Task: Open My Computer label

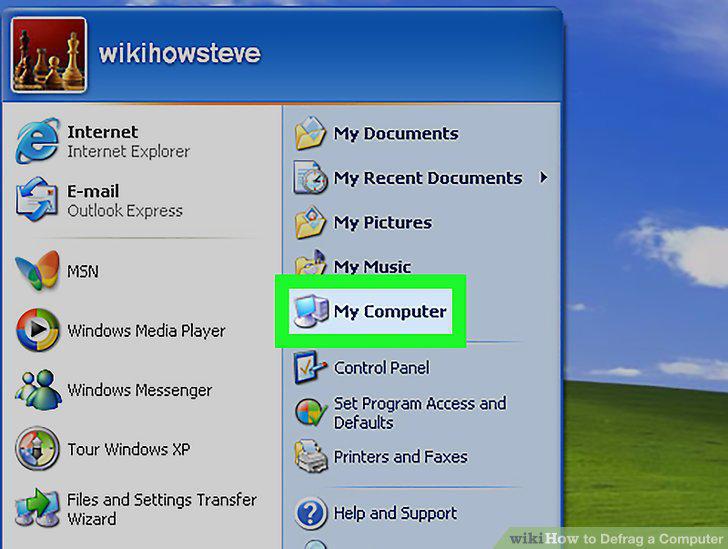Action: [x=390, y=312]
